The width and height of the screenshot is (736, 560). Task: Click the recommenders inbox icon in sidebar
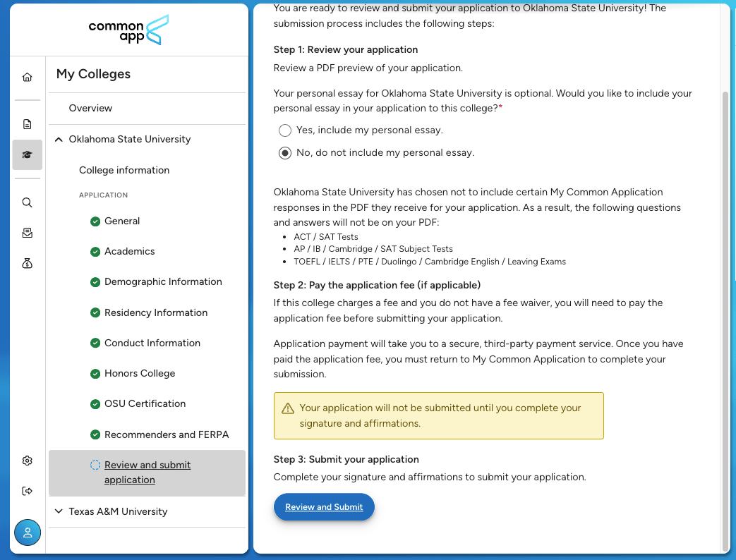tap(28, 233)
